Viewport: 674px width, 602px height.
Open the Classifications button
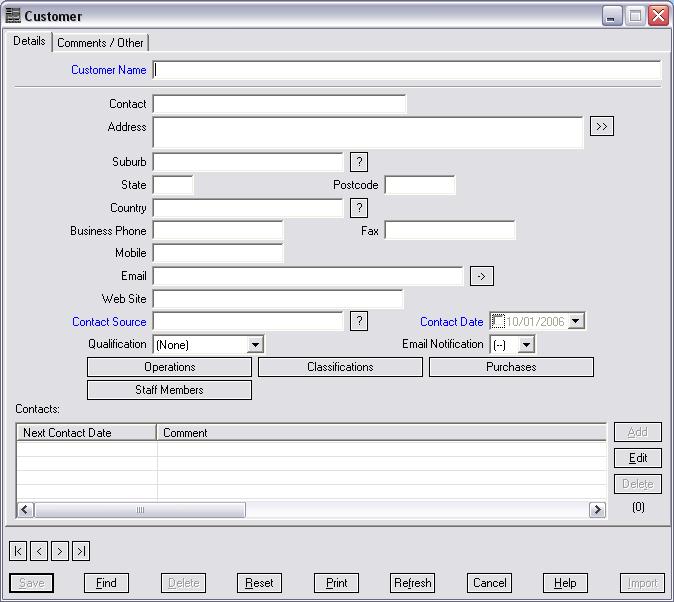[x=340, y=367]
